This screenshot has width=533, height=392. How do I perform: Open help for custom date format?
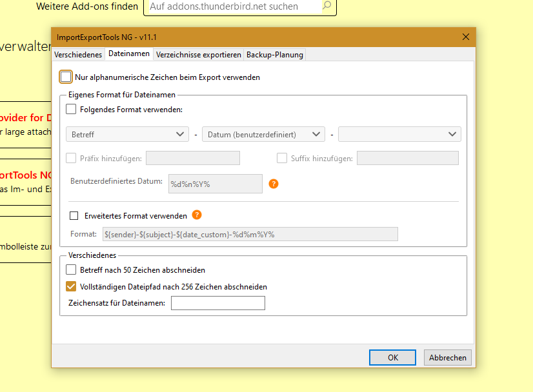click(x=274, y=184)
